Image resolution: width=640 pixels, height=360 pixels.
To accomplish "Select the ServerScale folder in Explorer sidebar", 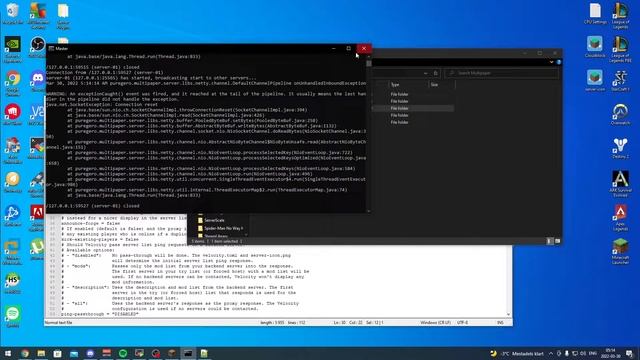I will pyautogui.click(x=214, y=220).
